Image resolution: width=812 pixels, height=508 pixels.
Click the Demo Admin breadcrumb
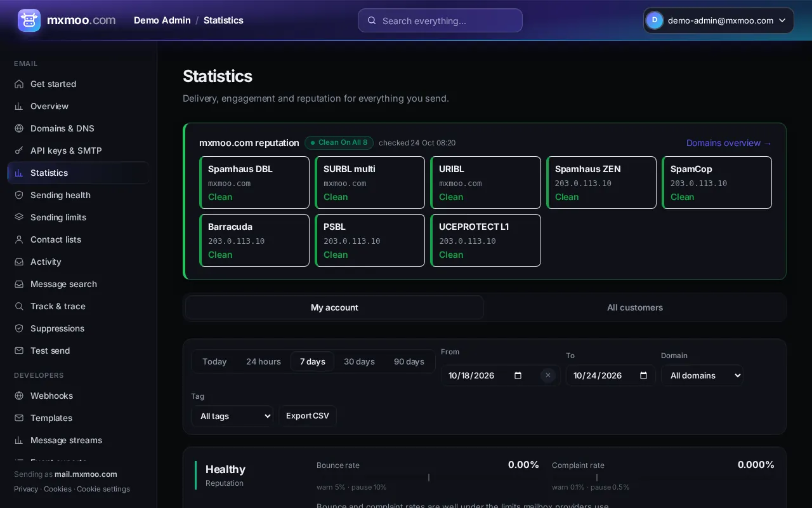162,20
